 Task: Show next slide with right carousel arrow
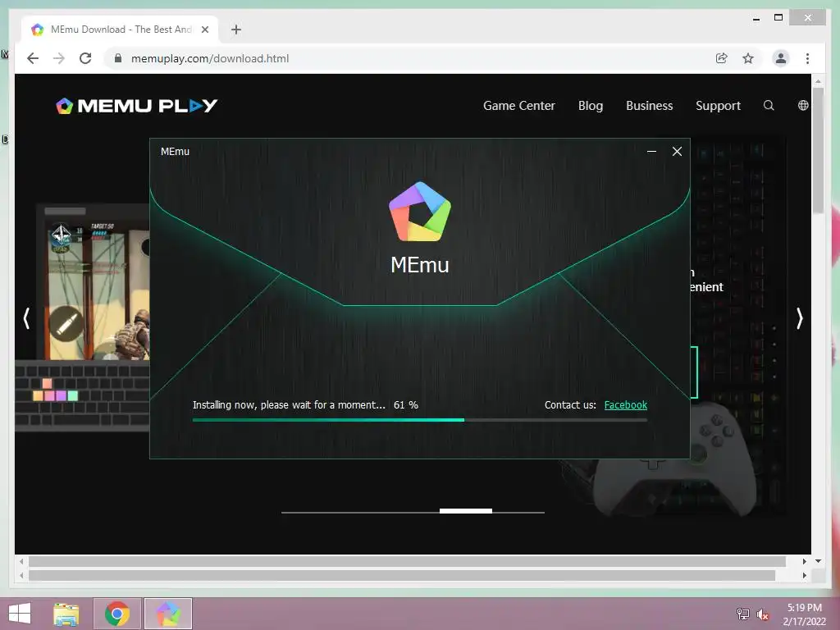pos(799,318)
